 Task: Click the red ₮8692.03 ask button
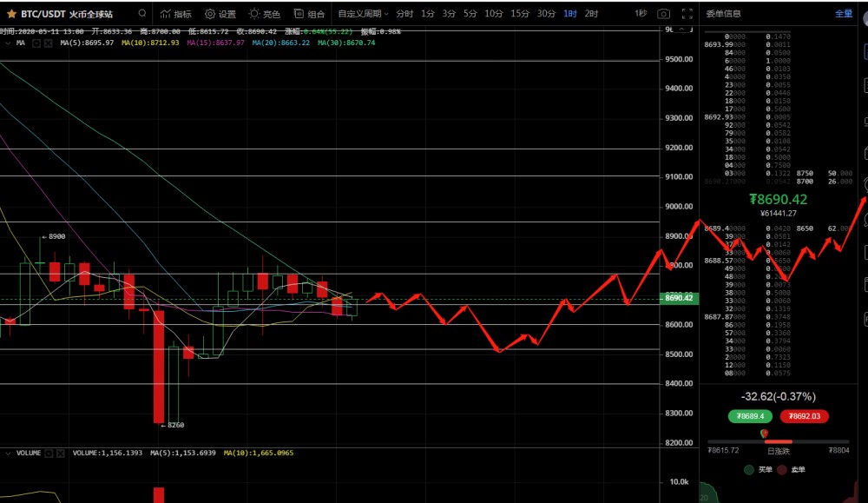coord(803,416)
